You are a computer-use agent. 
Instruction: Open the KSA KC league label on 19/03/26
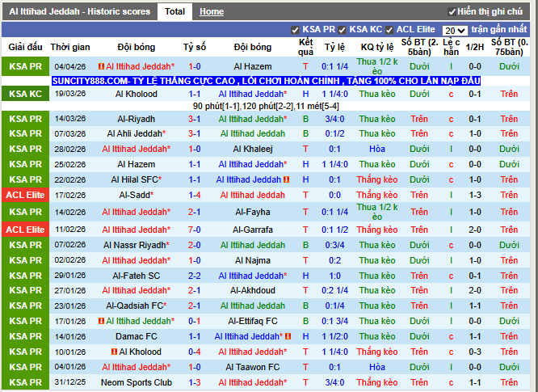(x=25, y=94)
